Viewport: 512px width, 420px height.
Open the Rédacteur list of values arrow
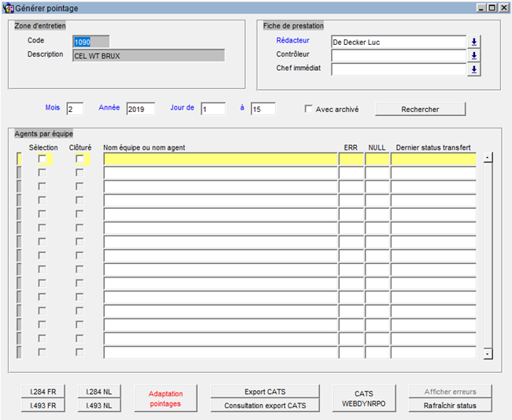pos(473,42)
